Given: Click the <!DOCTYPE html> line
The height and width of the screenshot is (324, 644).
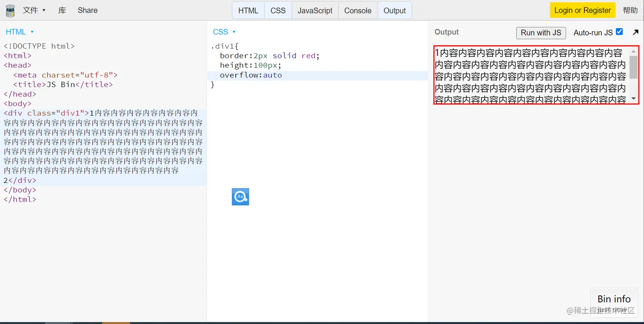Looking at the screenshot, I should (x=39, y=46).
